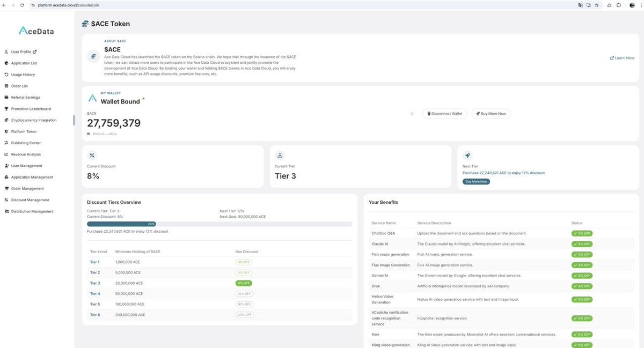Select Referral Earnings menu item
This screenshot has height=348, width=644.
pos(23,98)
